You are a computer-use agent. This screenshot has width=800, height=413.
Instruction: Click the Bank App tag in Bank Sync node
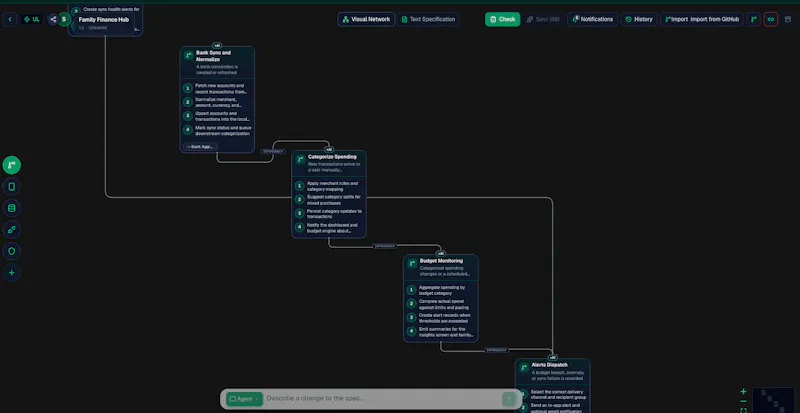[199, 147]
